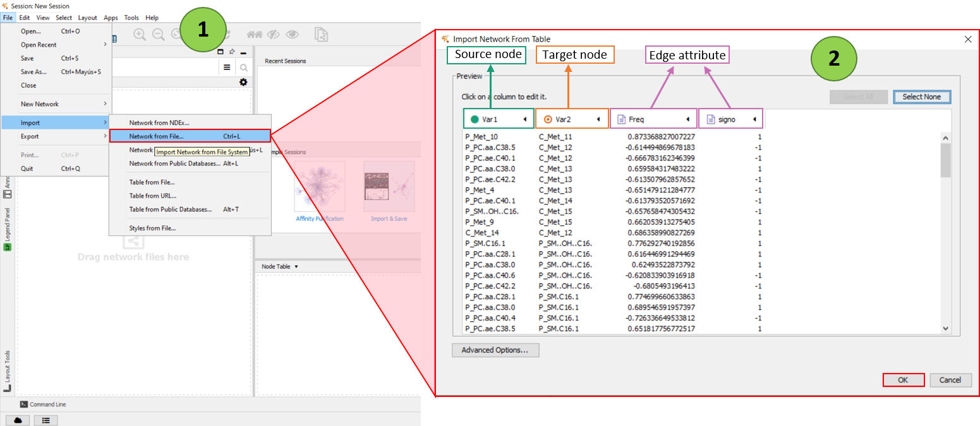Open the Command Line panel
The image size is (980, 426).
pos(42,405)
